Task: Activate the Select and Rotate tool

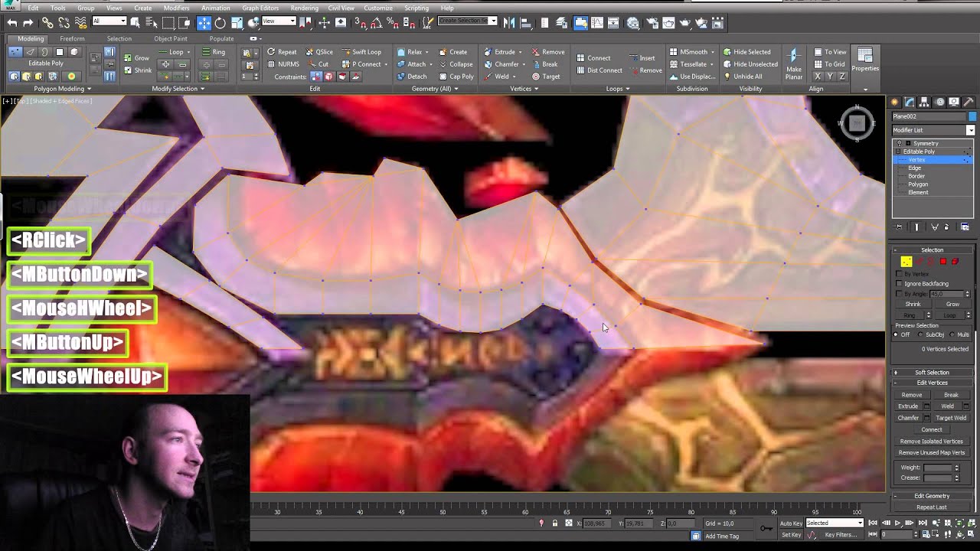Action: coord(220,23)
